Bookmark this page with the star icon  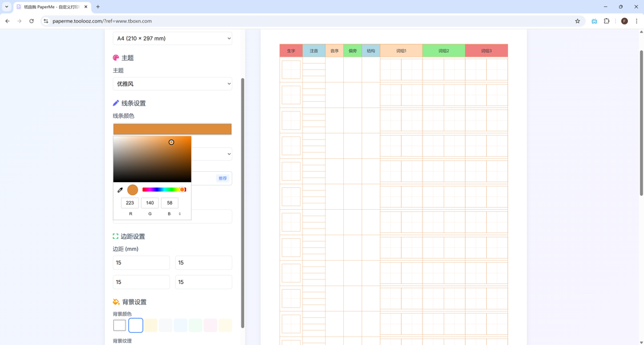578,21
